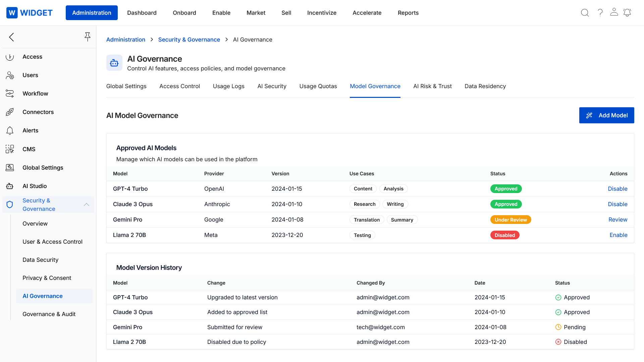Click the CMS sidebar icon
644x362 pixels.
(x=10, y=149)
